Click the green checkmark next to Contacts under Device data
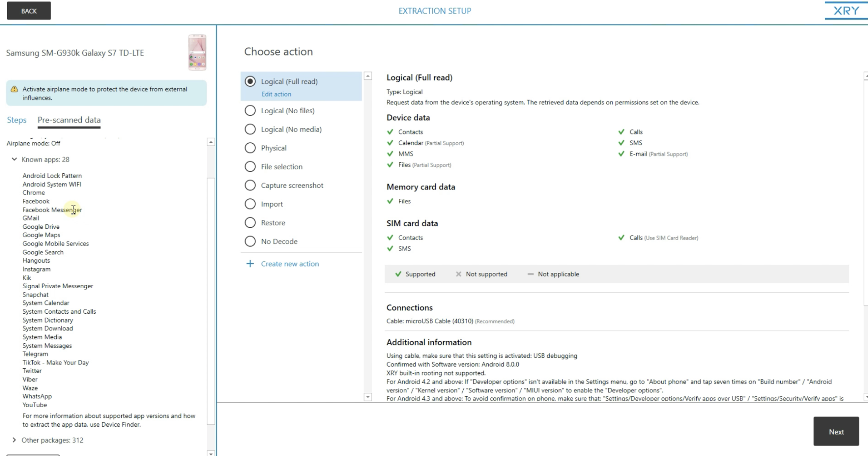This screenshot has width=868, height=456. coord(390,132)
